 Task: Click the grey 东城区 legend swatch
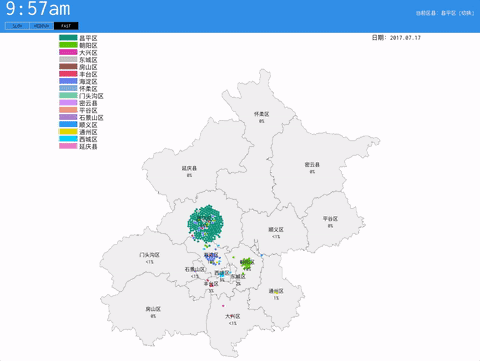(68, 59)
